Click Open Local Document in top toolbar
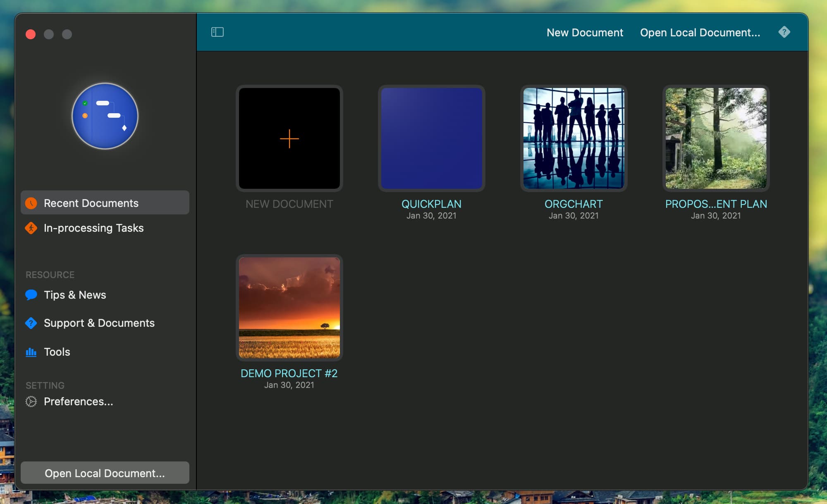This screenshot has height=504, width=827. 700,33
